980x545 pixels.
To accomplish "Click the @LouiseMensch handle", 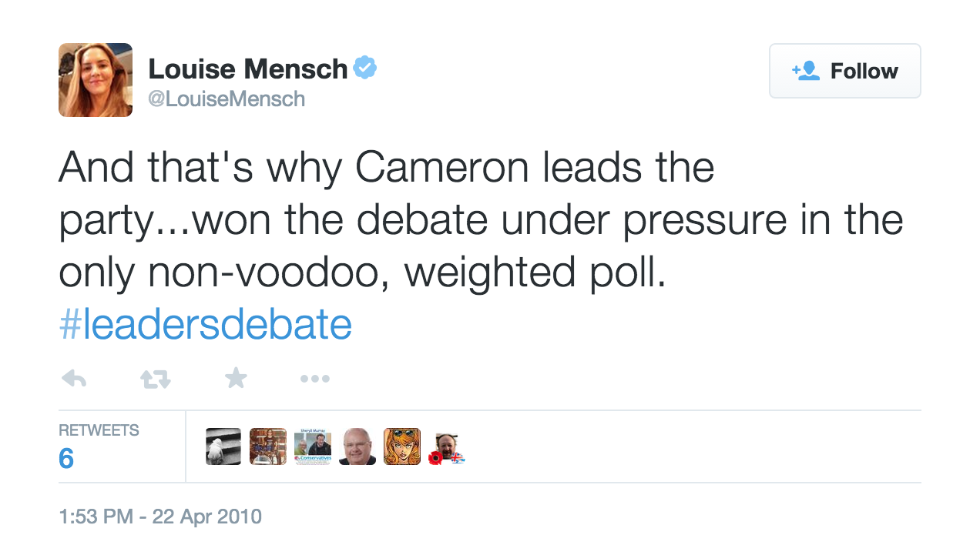I will (x=227, y=99).
